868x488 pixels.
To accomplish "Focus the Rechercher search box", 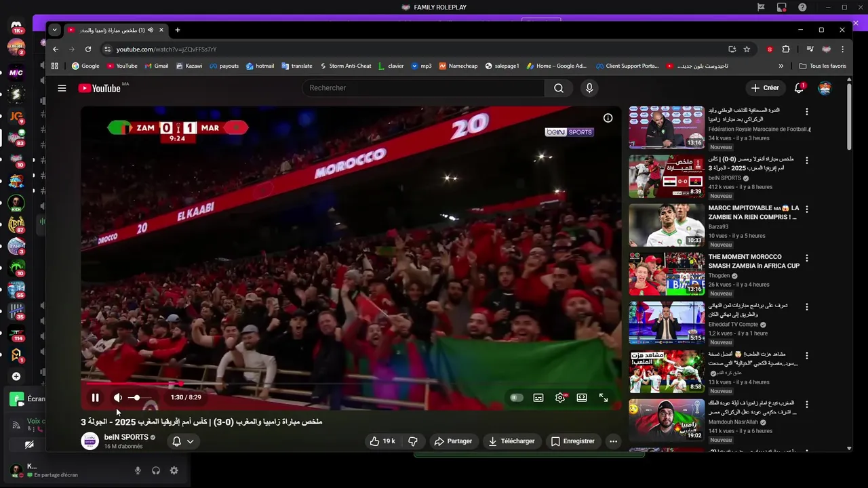I will (423, 88).
